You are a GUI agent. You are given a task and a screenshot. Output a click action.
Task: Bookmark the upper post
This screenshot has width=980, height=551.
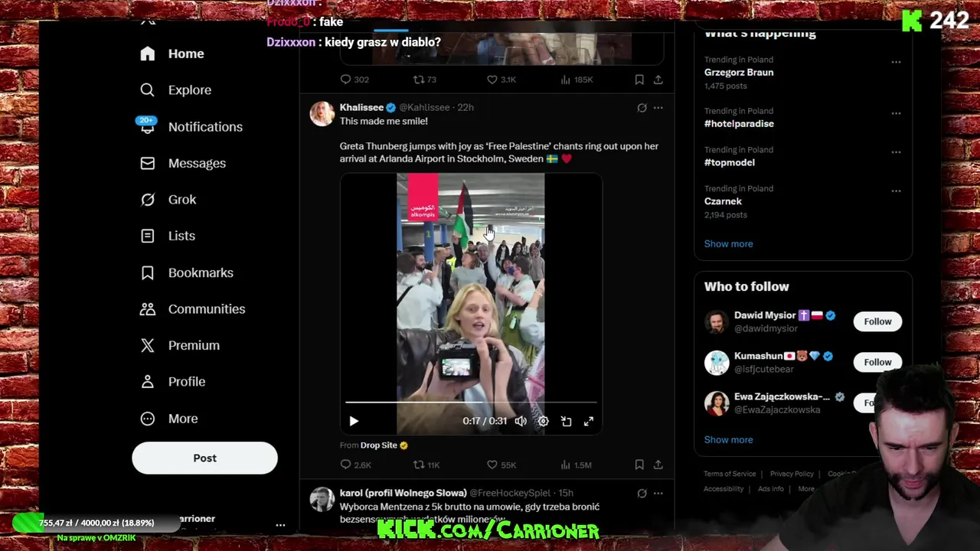tap(639, 80)
